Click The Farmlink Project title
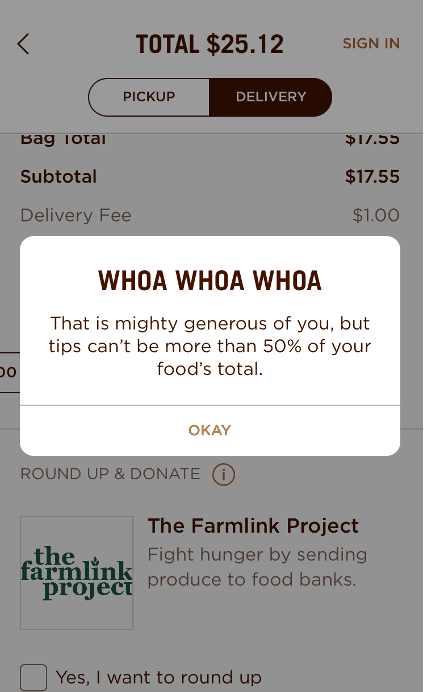This screenshot has height=692, width=424. [x=253, y=526]
